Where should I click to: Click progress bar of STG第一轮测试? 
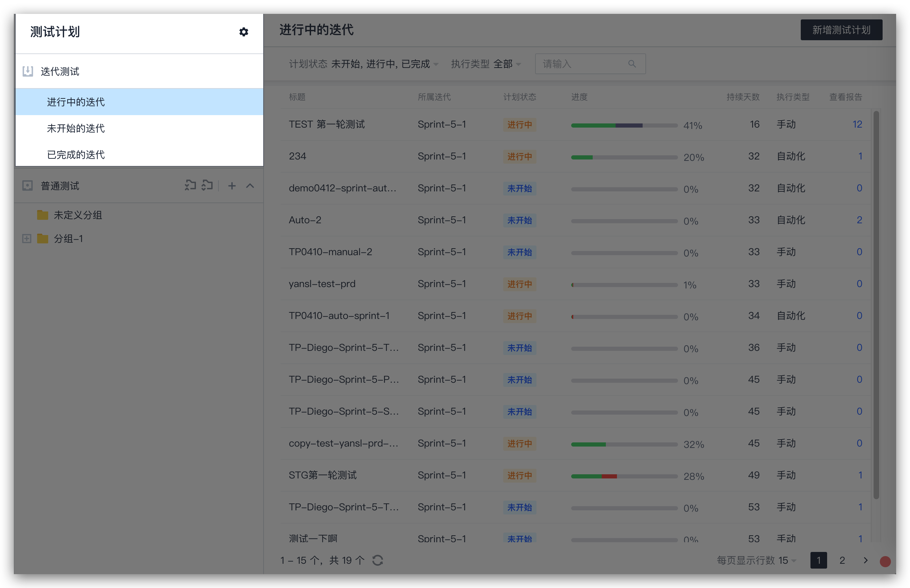tap(624, 476)
